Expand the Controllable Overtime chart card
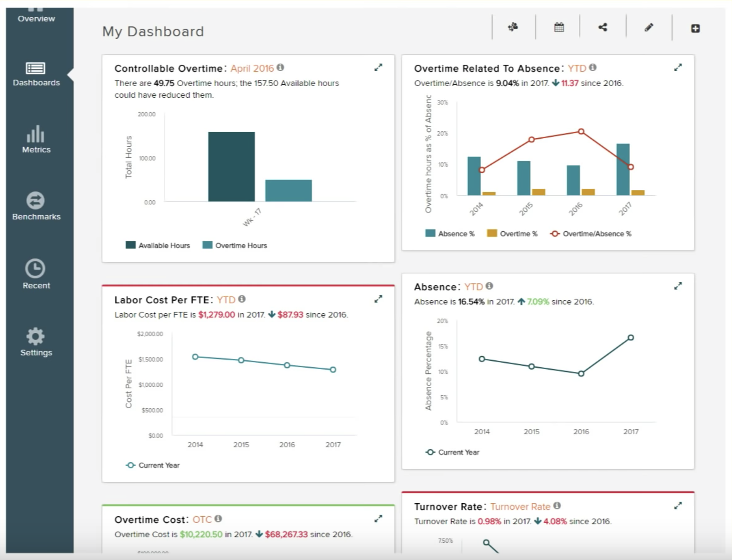Image resolution: width=732 pixels, height=560 pixels. click(x=378, y=67)
